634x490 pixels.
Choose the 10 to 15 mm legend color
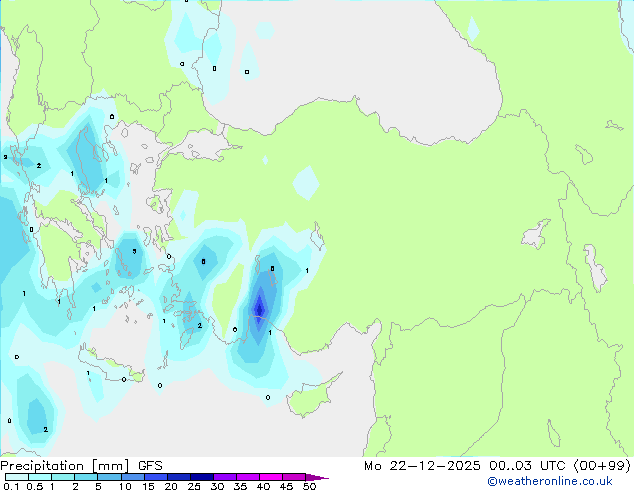coord(132,477)
